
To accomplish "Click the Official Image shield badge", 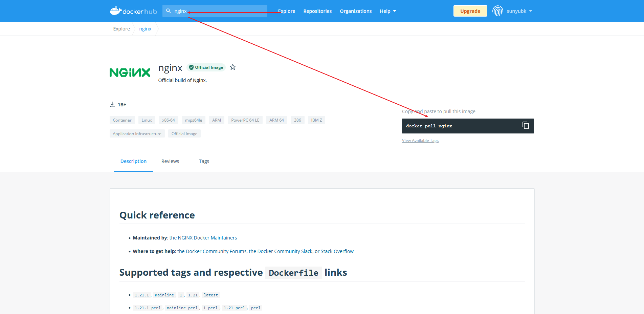I will [206, 67].
